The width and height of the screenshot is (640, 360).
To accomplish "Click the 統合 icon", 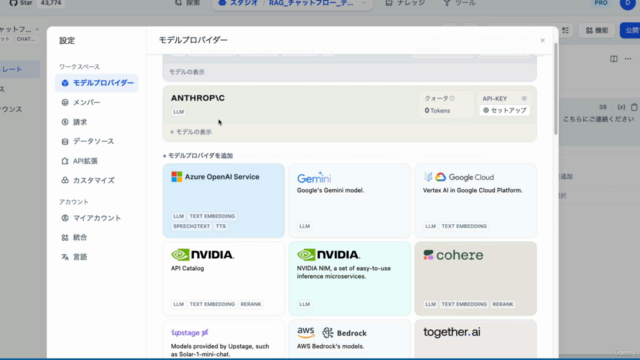I will [x=65, y=238].
